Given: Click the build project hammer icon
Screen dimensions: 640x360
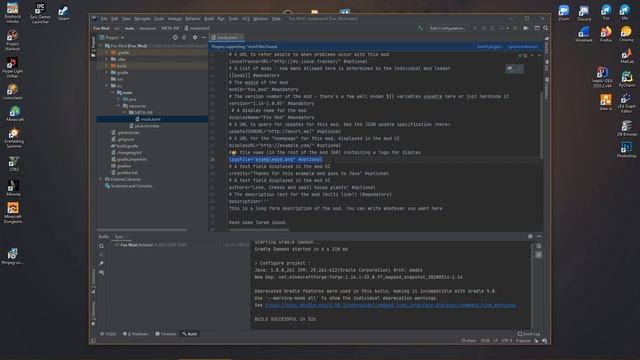Looking at the screenshot, I should pyautogui.click(x=420, y=28).
